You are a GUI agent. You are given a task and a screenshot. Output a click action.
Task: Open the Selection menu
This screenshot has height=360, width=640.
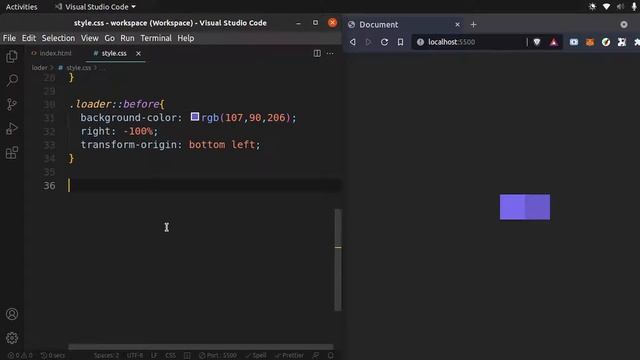(58, 38)
